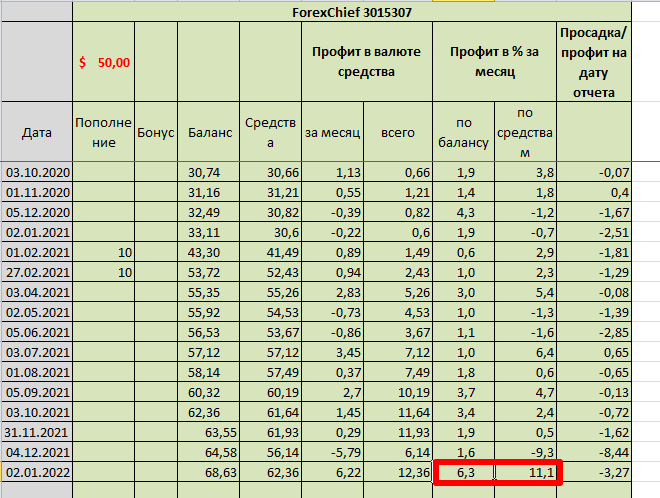The width and height of the screenshot is (660, 498).
Task: Click balance value 43,30
Action: pos(208,252)
